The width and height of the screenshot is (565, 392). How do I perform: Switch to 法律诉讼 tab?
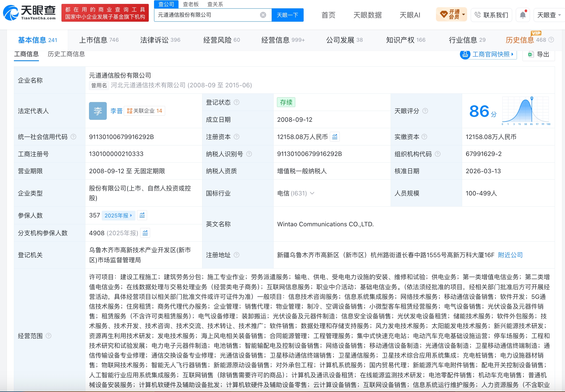point(160,40)
